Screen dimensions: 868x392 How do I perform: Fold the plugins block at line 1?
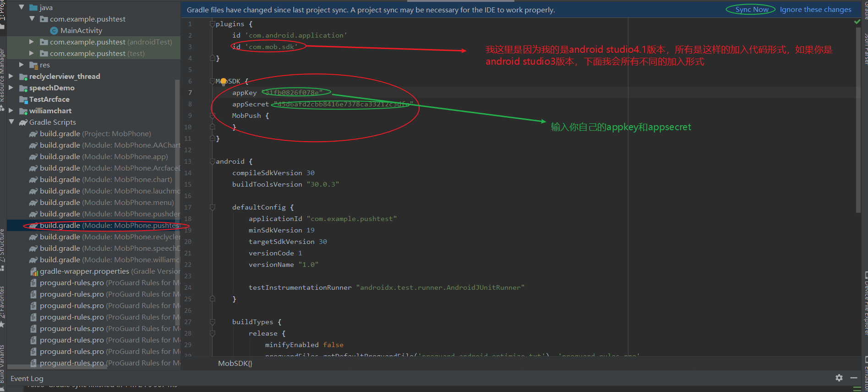coord(212,24)
